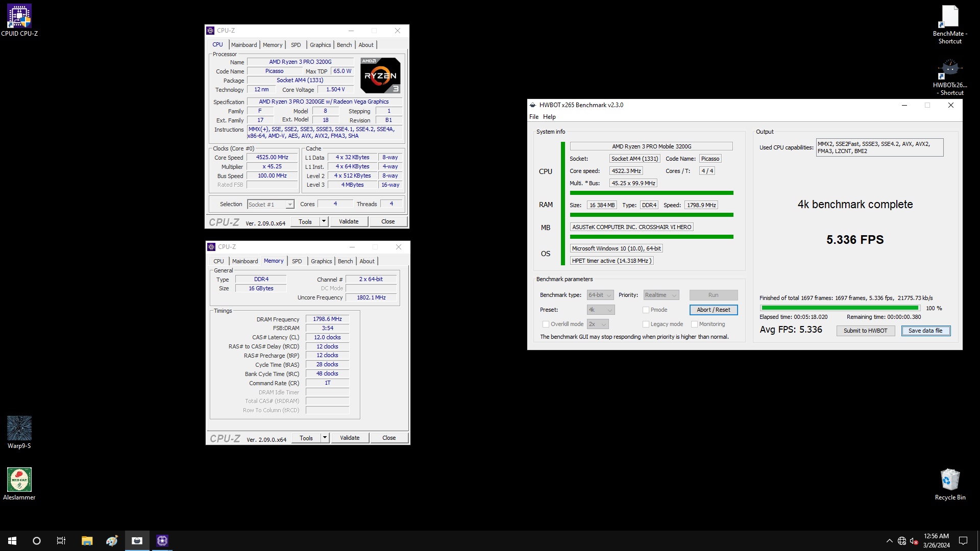Click CPU-Z title icon in Memory window
The image size is (980, 551).
(x=211, y=247)
